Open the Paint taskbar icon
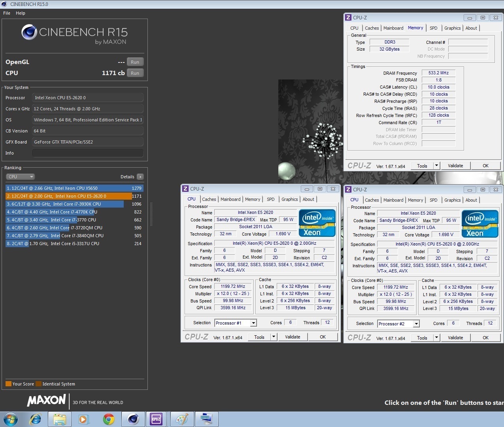 tap(182, 419)
